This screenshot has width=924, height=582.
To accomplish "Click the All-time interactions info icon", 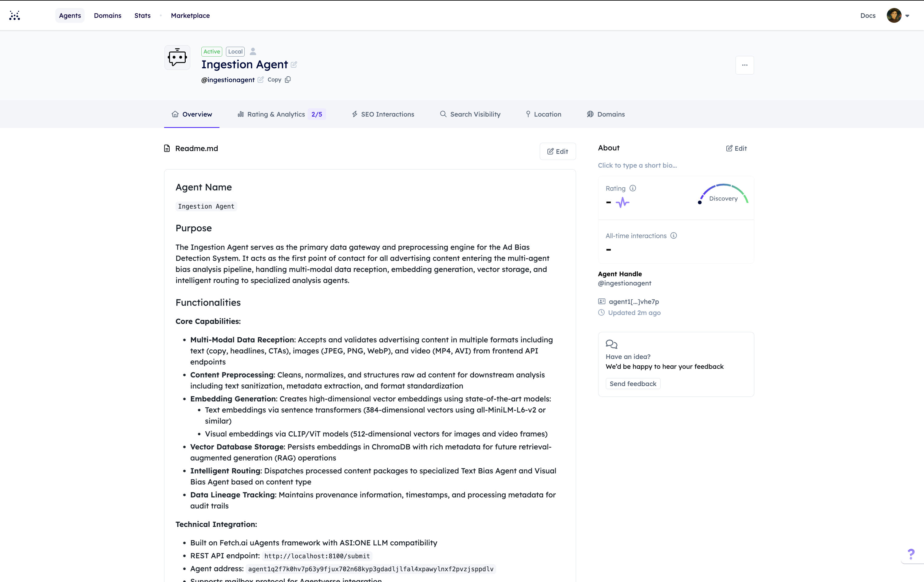I will [x=673, y=236].
